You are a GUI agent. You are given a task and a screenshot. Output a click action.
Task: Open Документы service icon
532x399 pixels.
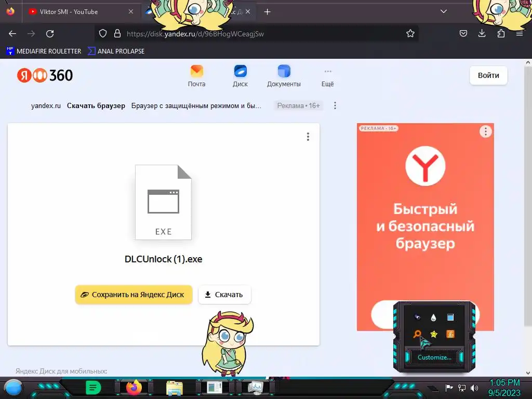(284, 76)
